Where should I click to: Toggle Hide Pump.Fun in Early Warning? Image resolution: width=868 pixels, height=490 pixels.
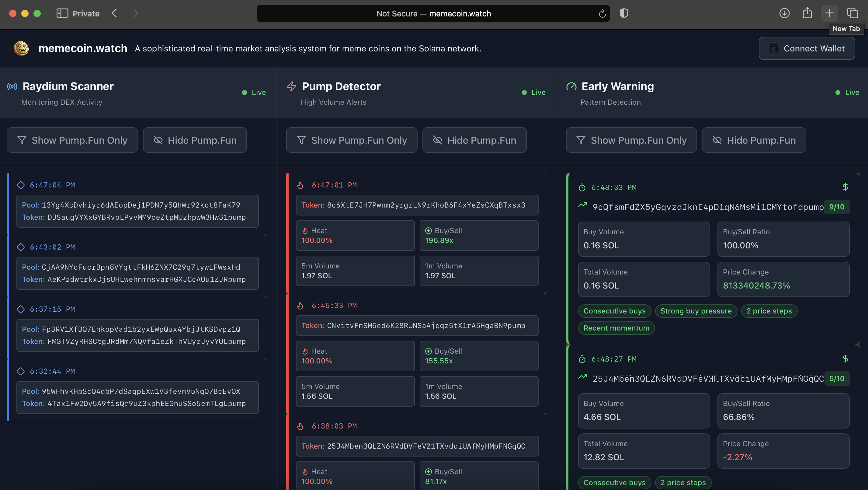tap(754, 140)
